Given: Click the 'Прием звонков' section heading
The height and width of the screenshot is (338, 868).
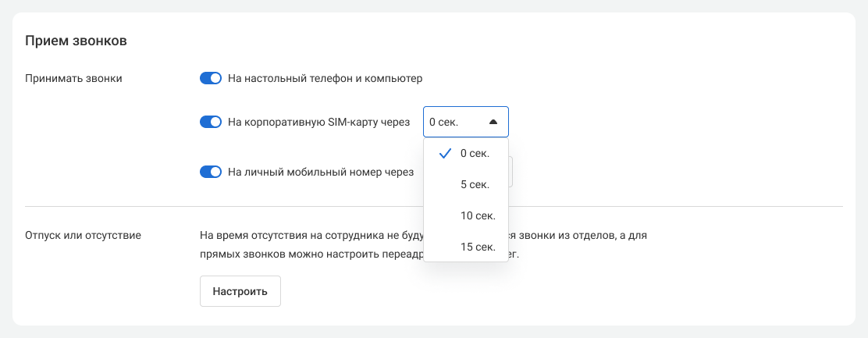Looking at the screenshot, I should pos(76,41).
